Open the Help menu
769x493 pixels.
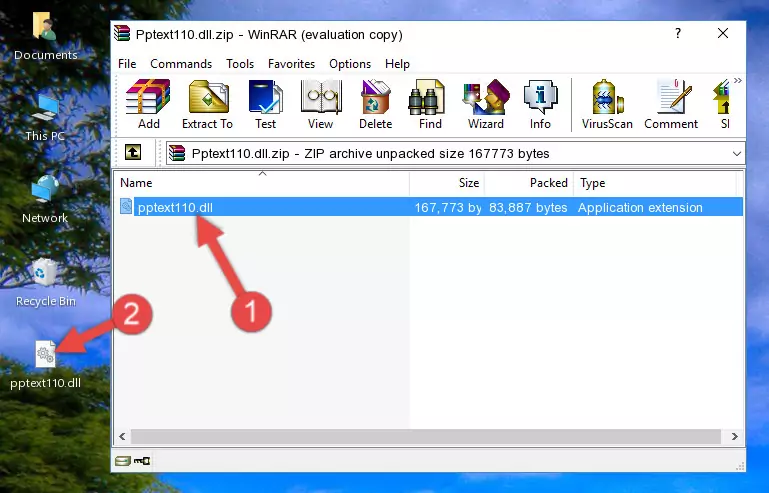pyautogui.click(x=397, y=64)
